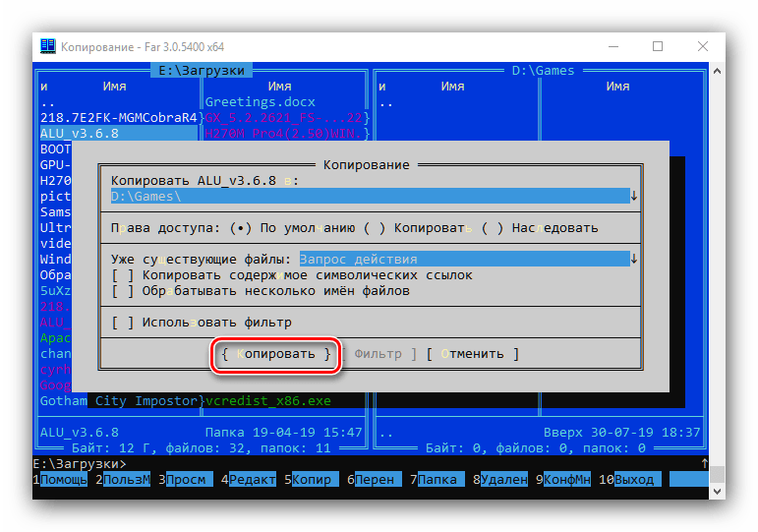
Task: Close the Far Manager window
Action: [x=703, y=46]
